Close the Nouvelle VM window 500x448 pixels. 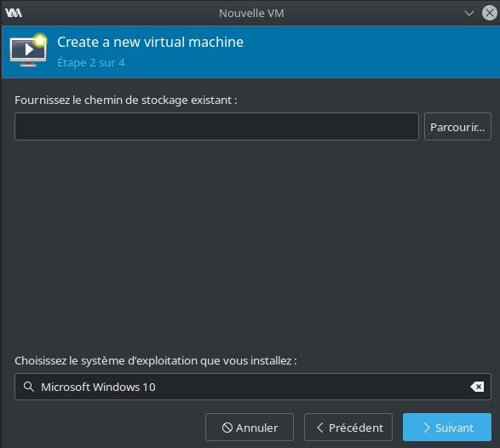click(490, 13)
